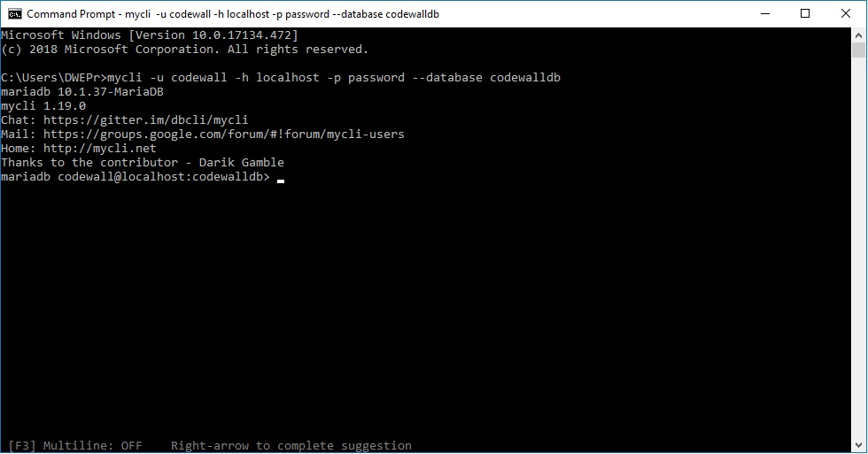This screenshot has height=454, width=868.
Task: Click the scrollbar down arrow
Action: [x=858, y=444]
